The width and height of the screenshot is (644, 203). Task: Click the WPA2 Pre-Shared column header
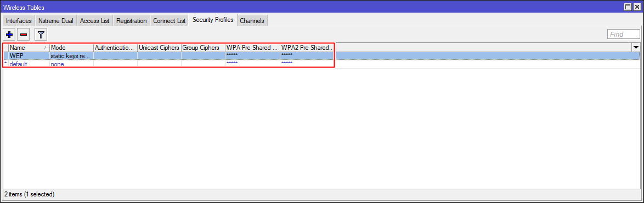pyautogui.click(x=307, y=48)
